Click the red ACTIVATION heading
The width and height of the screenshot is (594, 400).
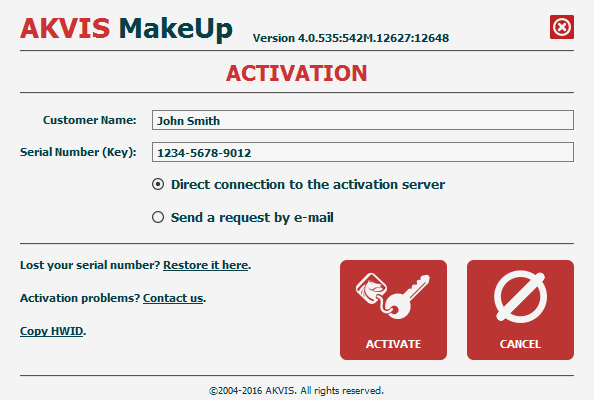297,73
